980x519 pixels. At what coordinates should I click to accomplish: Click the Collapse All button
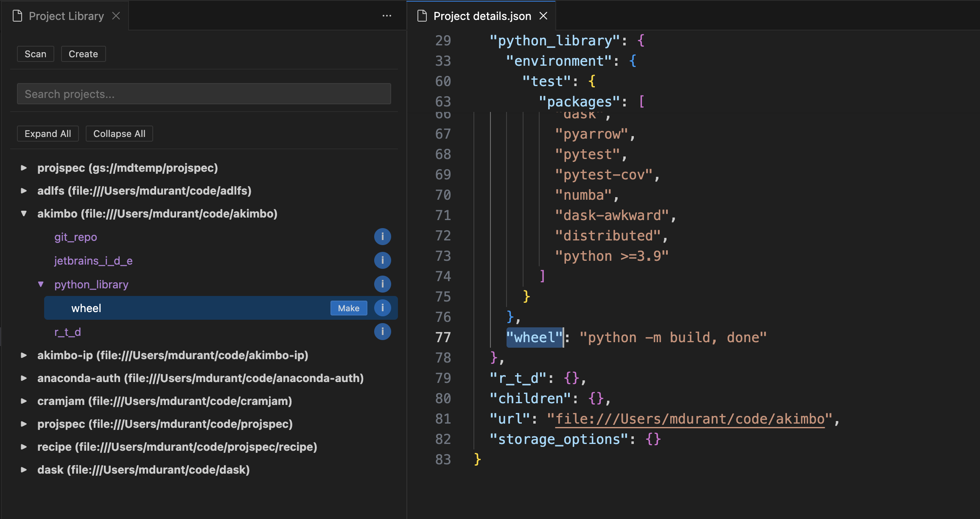(x=119, y=134)
